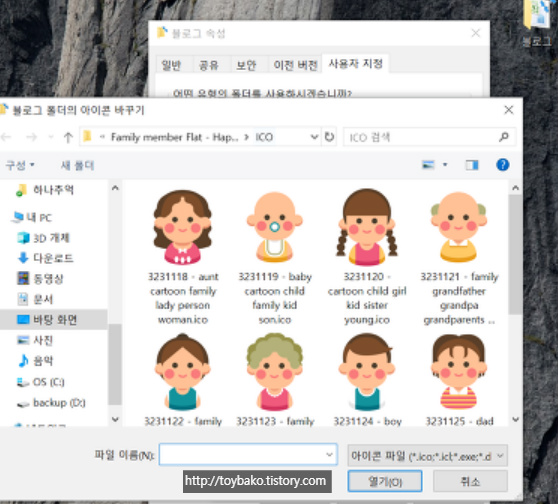Screen dimensions: 558x504
Task: Click the 열기(O) button
Action: click(385, 481)
